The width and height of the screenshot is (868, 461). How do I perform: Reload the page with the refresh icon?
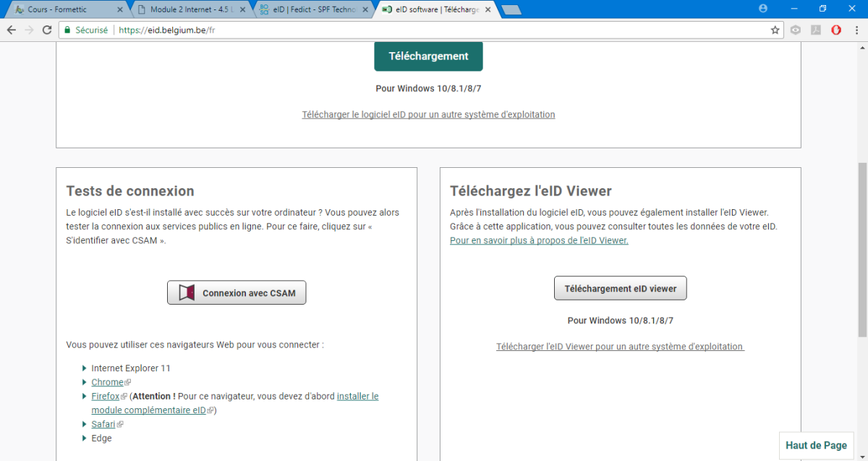47,30
